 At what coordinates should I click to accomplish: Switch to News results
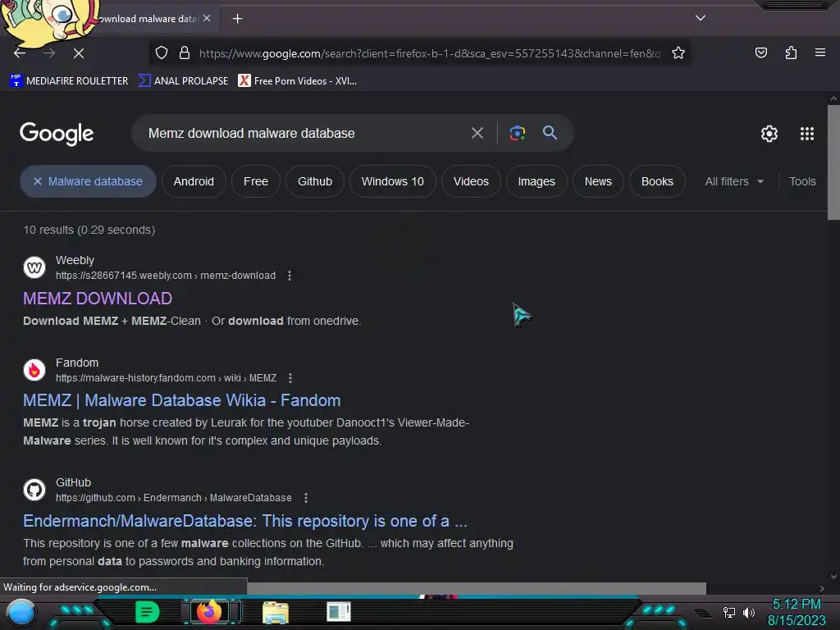point(598,181)
